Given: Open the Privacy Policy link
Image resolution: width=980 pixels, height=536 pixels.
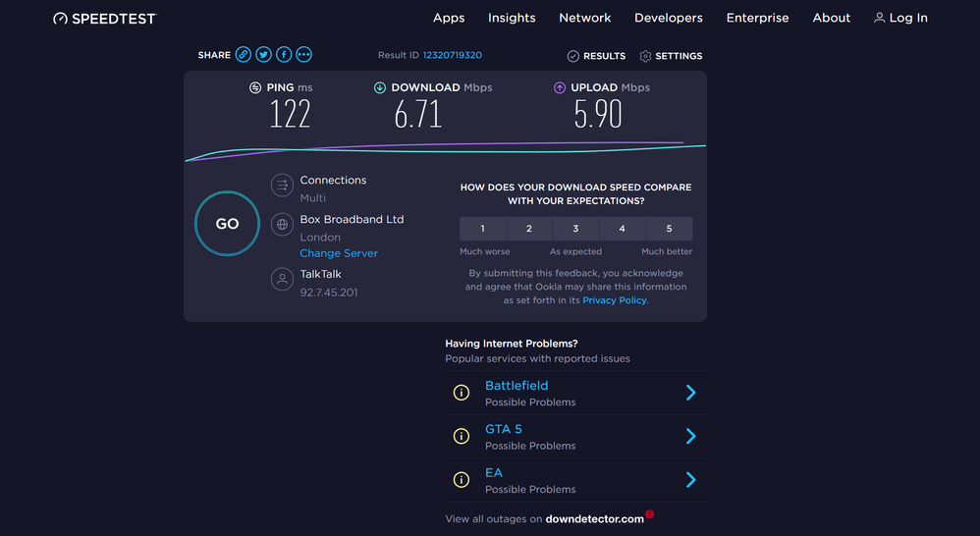Looking at the screenshot, I should [614, 300].
